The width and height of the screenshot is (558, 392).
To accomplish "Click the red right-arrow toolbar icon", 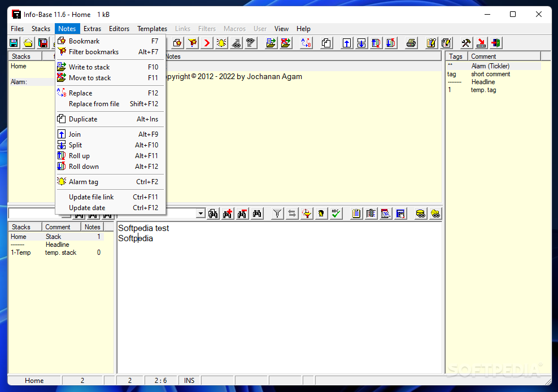I will pos(207,43).
